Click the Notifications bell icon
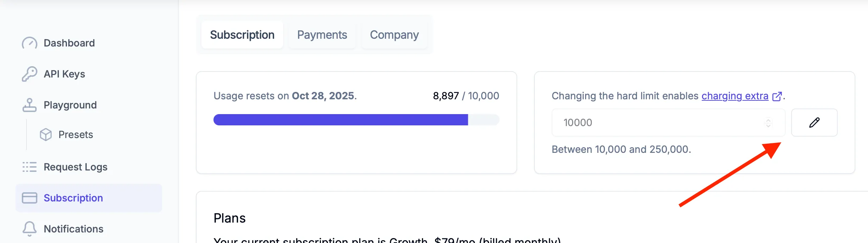 pyautogui.click(x=30, y=229)
